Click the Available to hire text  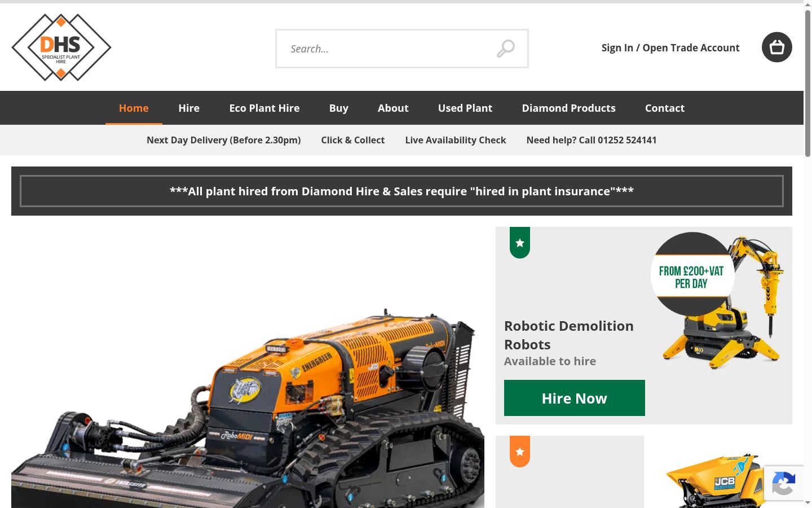(x=550, y=361)
